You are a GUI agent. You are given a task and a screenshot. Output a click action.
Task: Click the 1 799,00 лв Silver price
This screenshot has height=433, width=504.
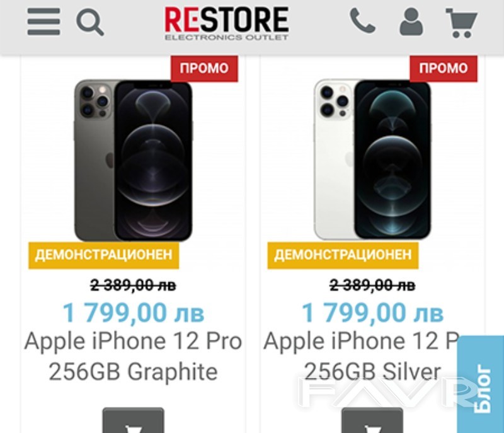tap(372, 313)
